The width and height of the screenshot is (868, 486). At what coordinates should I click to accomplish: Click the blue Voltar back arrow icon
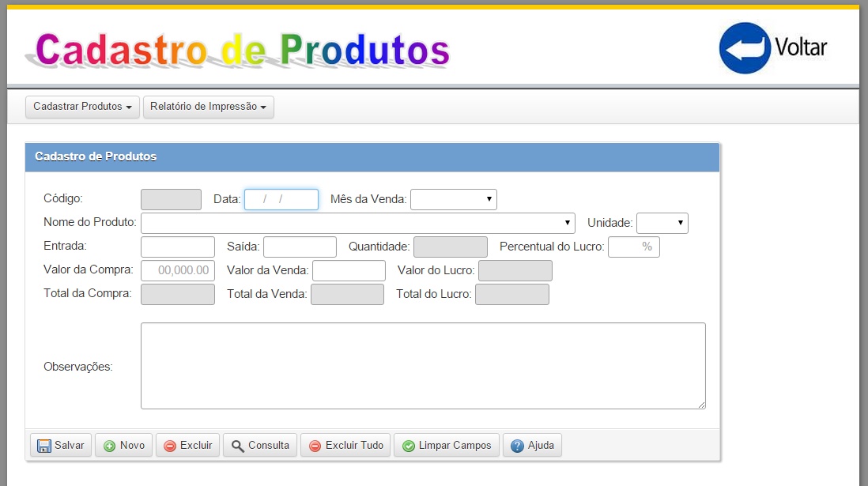744,48
